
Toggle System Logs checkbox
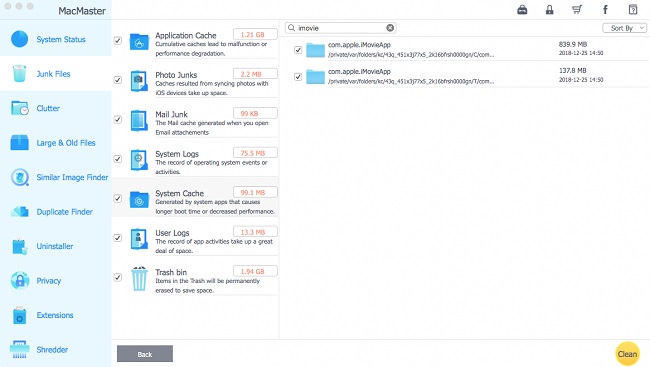click(118, 159)
